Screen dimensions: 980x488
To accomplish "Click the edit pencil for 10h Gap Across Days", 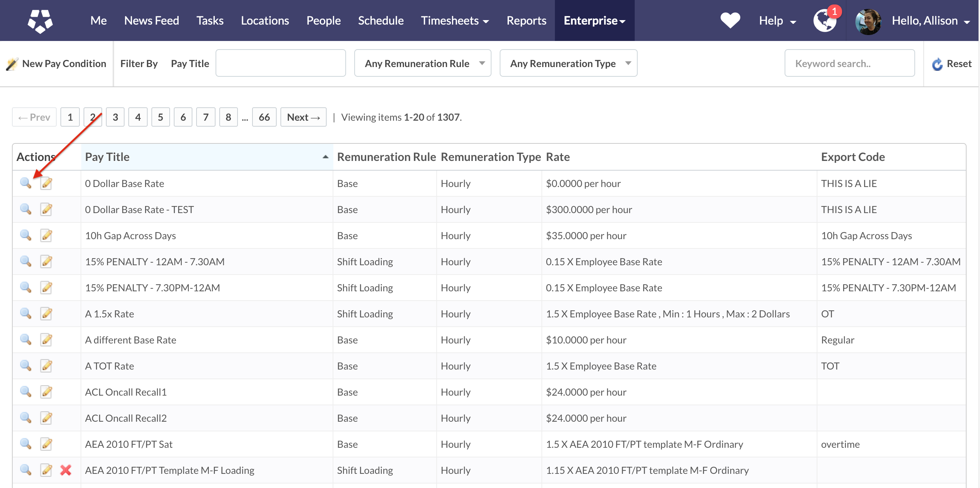I will 46,235.
